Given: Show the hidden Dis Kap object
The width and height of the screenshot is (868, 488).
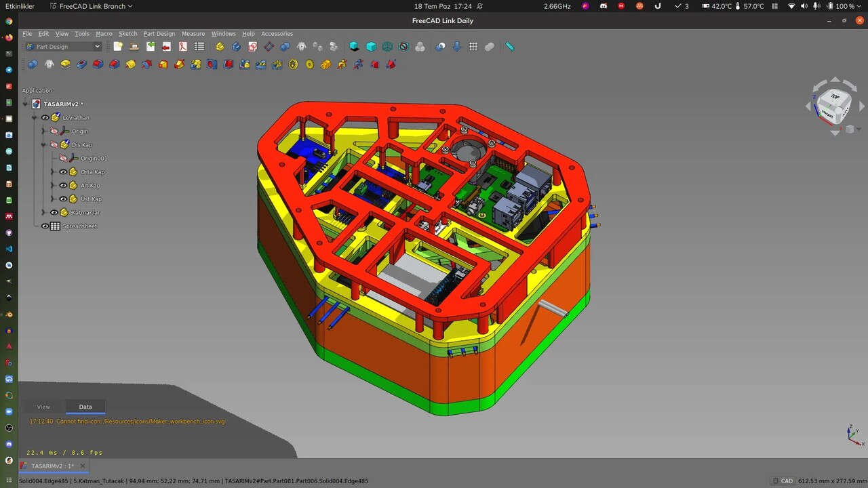Looking at the screenshot, I should tap(54, 145).
